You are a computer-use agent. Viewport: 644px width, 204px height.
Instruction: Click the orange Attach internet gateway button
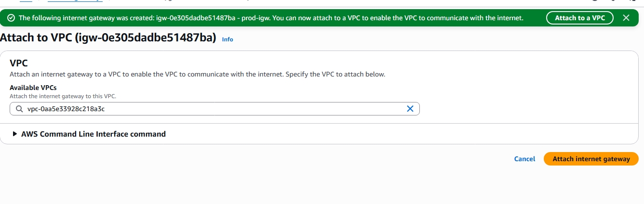point(591,159)
